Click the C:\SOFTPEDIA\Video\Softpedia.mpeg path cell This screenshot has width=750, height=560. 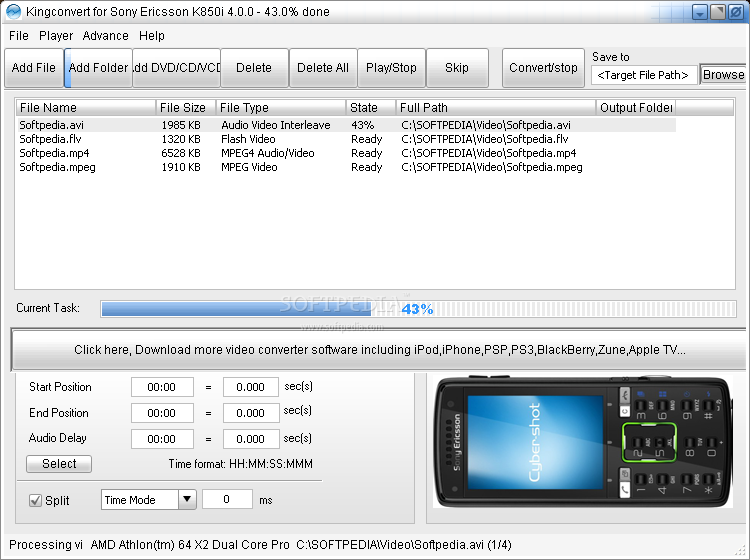[x=492, y=167]
